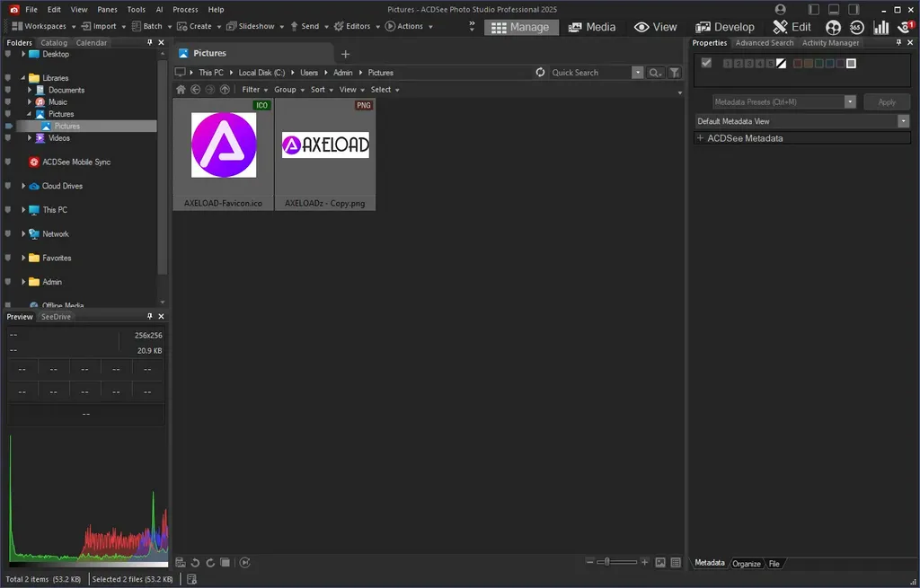920x588 pixels.
Task: Set rating 5 in Properties
Action: (770, 64)
